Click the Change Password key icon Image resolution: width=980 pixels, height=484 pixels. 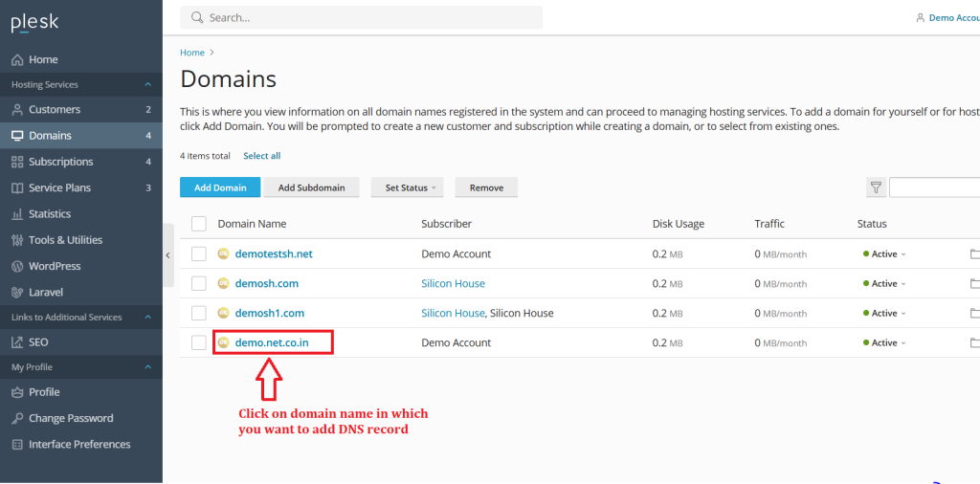tap(17, 418)
